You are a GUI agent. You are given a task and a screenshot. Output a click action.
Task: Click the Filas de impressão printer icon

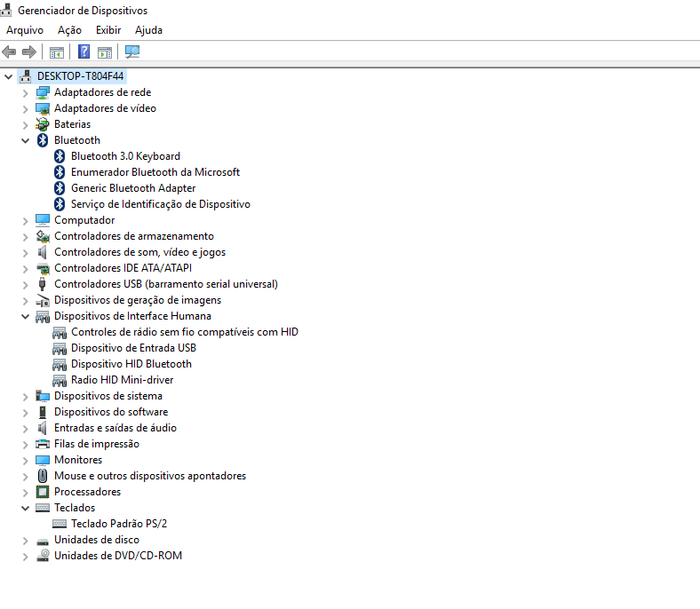pyautogui.click(x=43, y=445)
